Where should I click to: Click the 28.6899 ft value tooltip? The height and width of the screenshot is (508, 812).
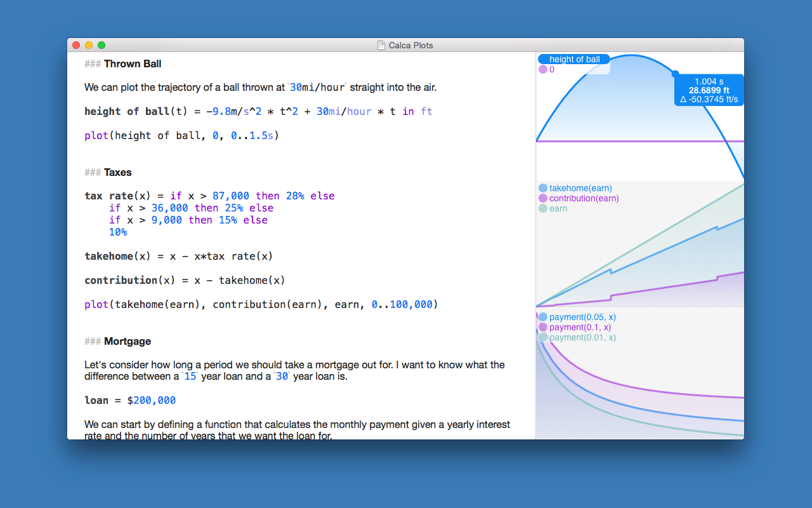(709, 90)
